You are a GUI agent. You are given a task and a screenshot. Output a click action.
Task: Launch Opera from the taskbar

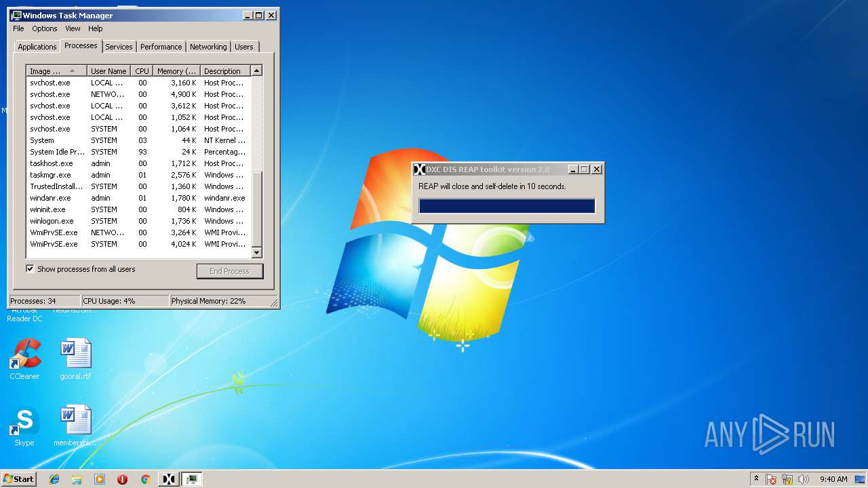pyautogui.click(x=122, y=479)
